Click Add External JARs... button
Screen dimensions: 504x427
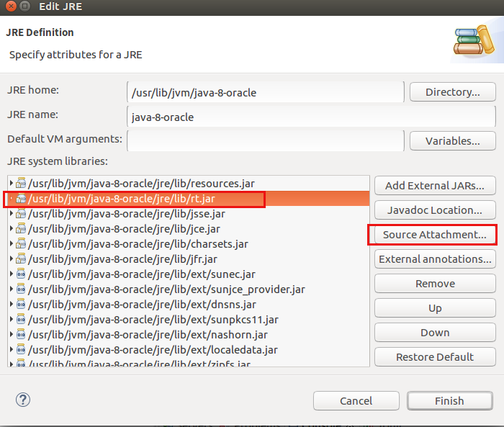coord(435,186)
